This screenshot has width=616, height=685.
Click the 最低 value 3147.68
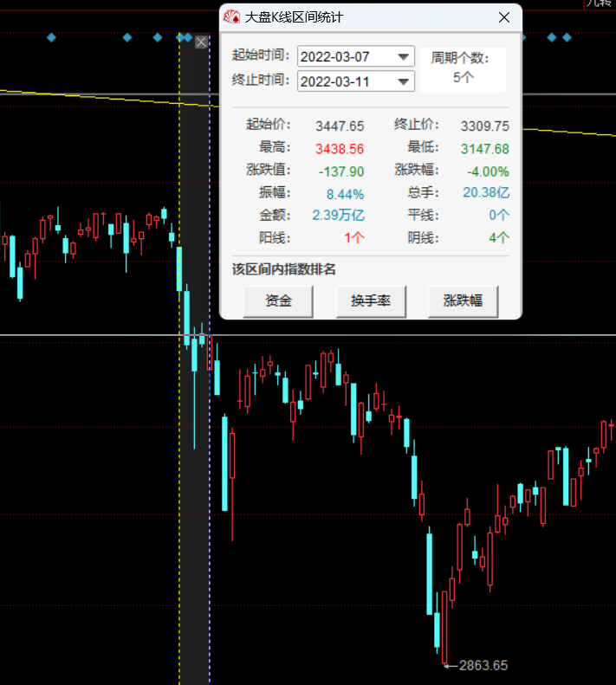(x=485, y=149)
